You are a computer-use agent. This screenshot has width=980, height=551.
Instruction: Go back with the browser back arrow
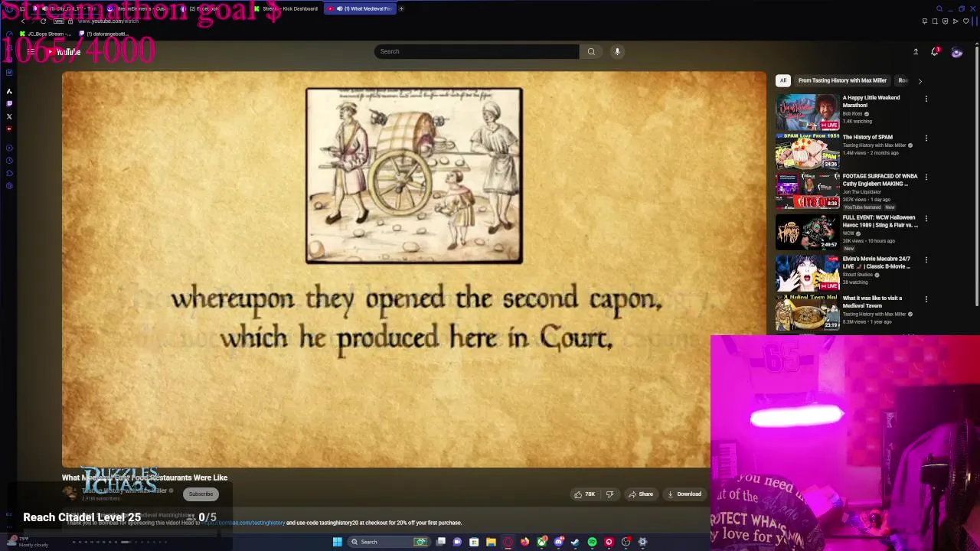point(23,21)
